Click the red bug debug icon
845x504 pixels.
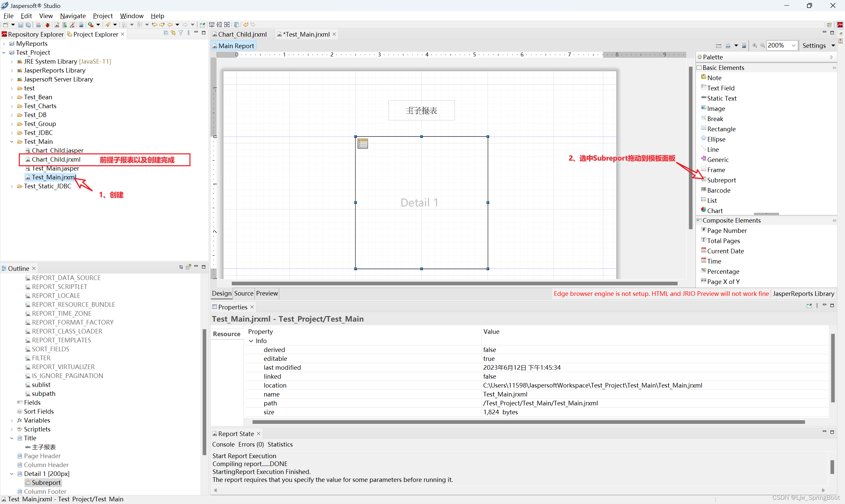(48, 25)
